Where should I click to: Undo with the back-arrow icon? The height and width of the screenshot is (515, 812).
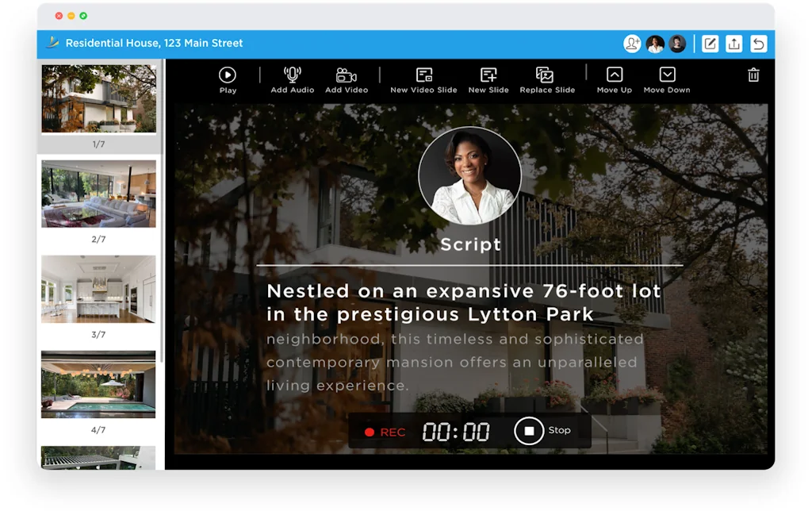[x=758, y=44]
